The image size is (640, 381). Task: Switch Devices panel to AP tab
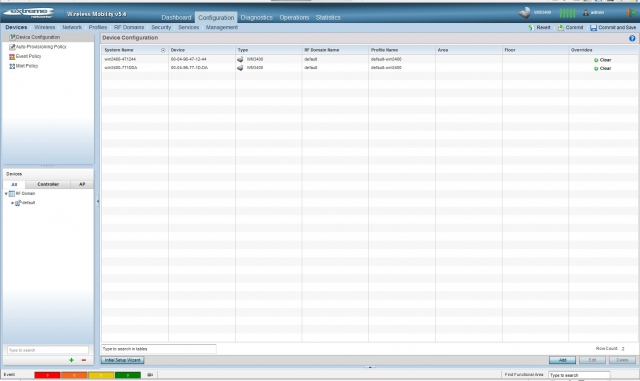click(82, 185)
